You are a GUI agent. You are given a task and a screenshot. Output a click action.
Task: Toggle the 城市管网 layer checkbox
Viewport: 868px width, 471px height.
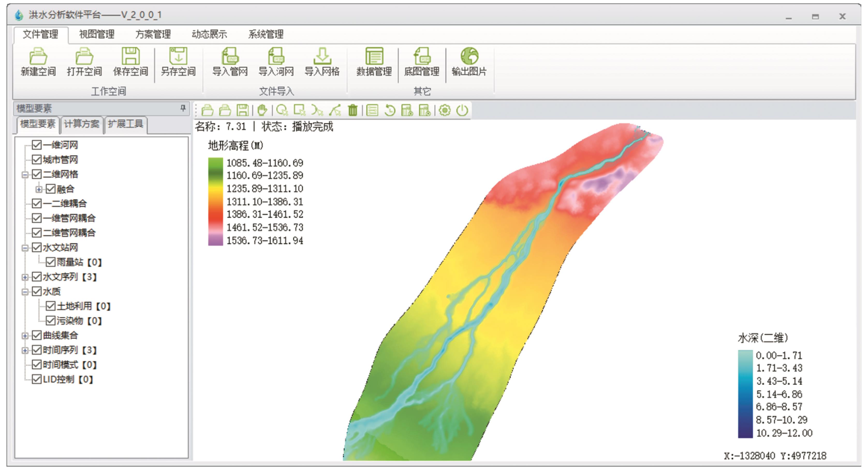36,160
